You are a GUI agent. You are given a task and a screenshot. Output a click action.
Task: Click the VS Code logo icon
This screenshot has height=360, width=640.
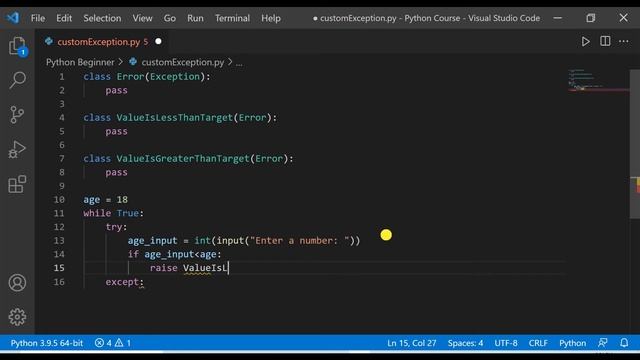[x=12, y=18]
